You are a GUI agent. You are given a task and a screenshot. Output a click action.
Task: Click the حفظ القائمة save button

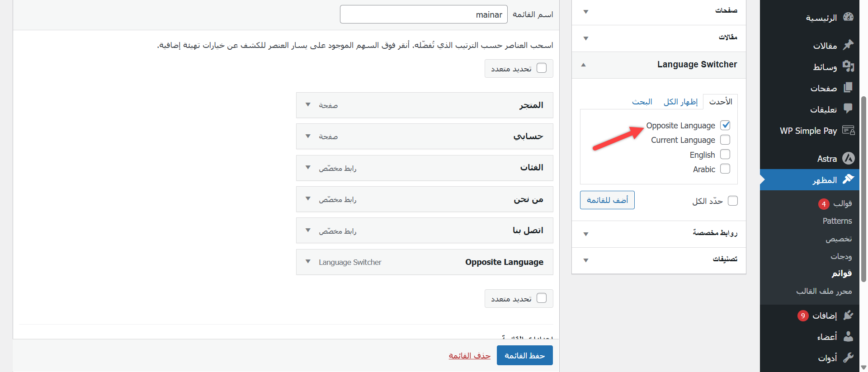[525, 355]
